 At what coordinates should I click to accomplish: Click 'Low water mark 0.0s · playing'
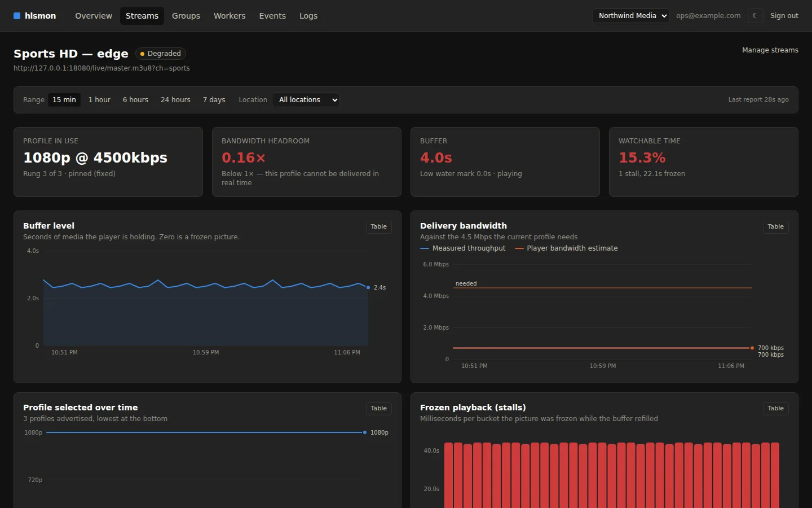[x=471, y=174]
